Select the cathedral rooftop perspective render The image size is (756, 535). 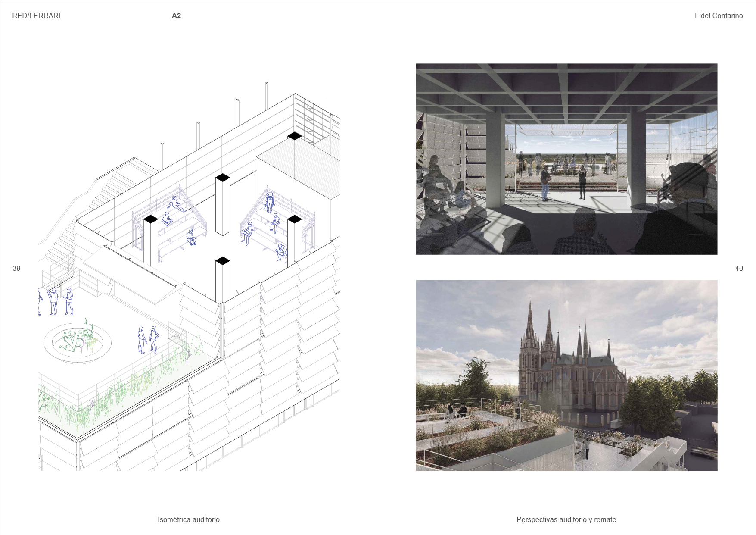click(x=566, y=375)
